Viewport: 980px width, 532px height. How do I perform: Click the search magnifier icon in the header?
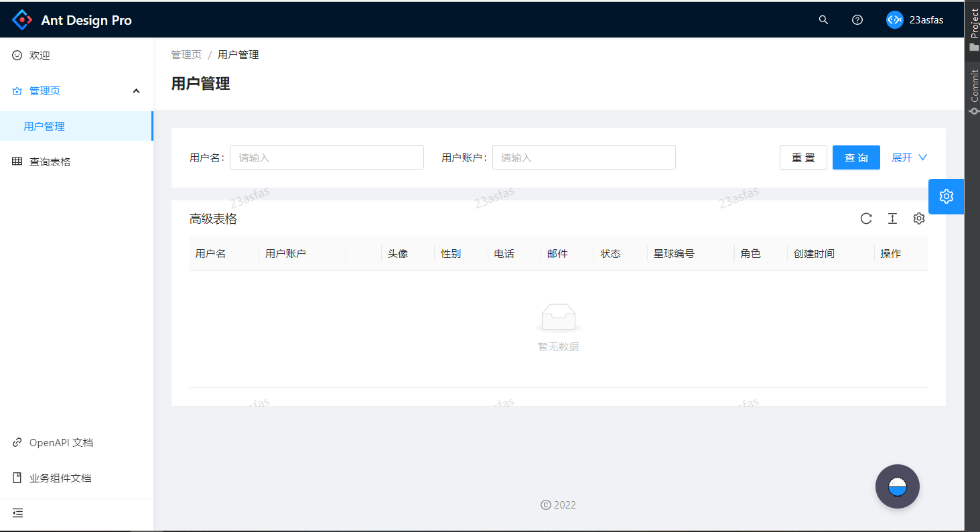[x=823, y=19]
